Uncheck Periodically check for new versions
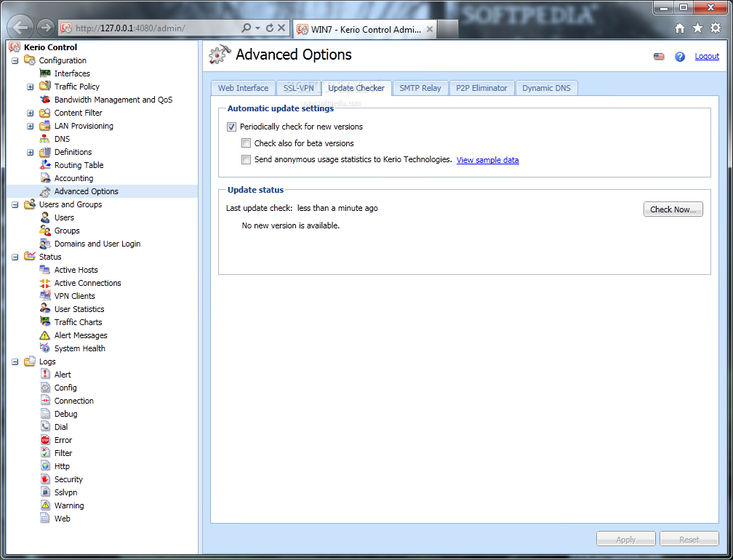Image resolution: width=733 pixels, height=560 pixels. pos(231,127)
